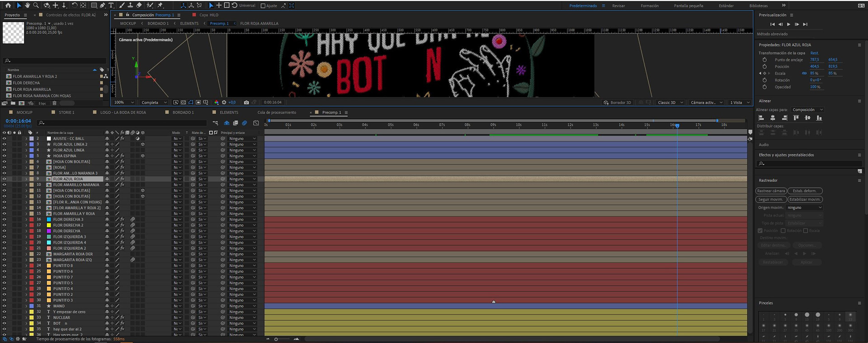Open Alinear capas para Composición dropdown
The image size is (868, 343).
[807, 110]
